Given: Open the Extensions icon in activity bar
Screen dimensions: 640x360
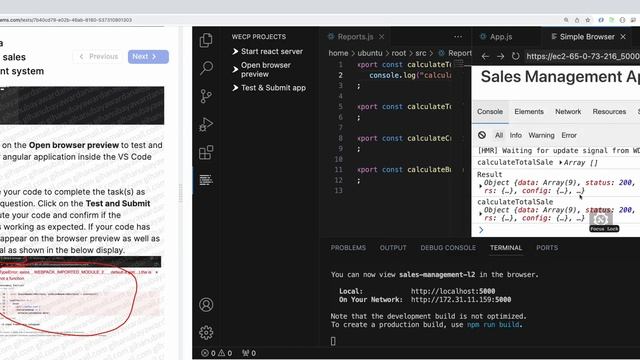Looking at the screenshot, I should click(x=206, y=152).
